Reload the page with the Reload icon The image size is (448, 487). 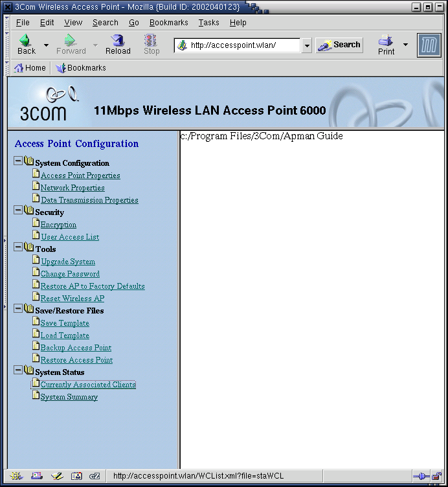click(x=118, y=40)
